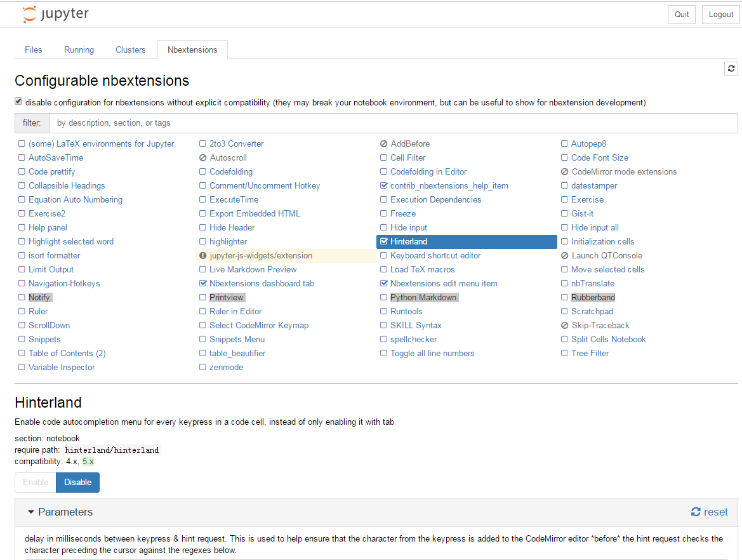Select the Export Embedded HTML extension
Viewport: 742px width, 560px height.
[255, 213]
